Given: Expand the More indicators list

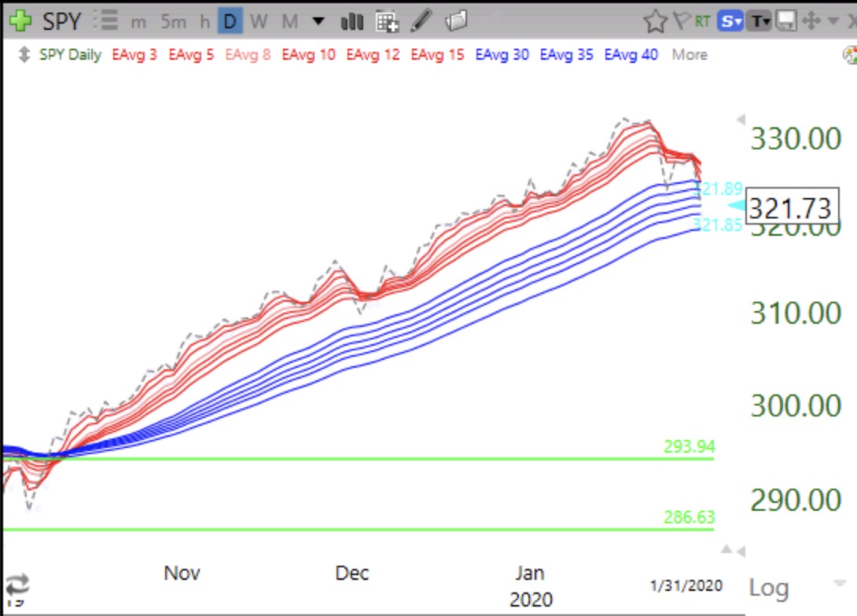Looking at the screenshot, I should (690, 55).
